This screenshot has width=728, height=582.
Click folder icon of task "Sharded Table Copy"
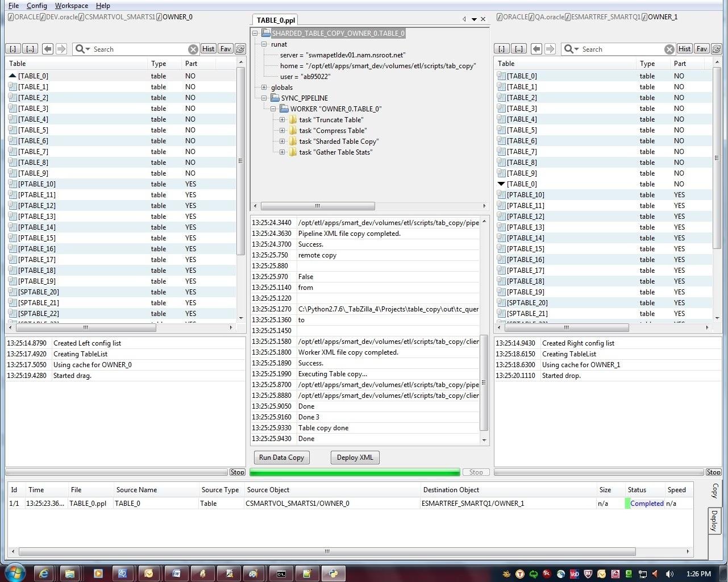click(293, 141)
